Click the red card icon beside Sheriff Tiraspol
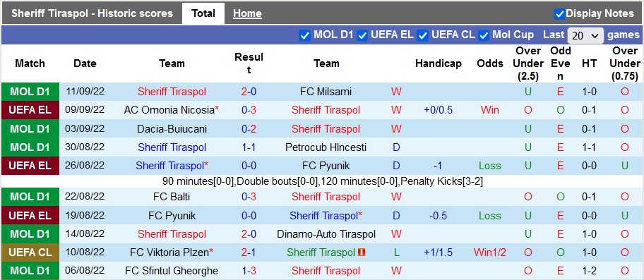The height and width of the screenshot is (280, 644). pyautogui.click(x=362, y=252)
